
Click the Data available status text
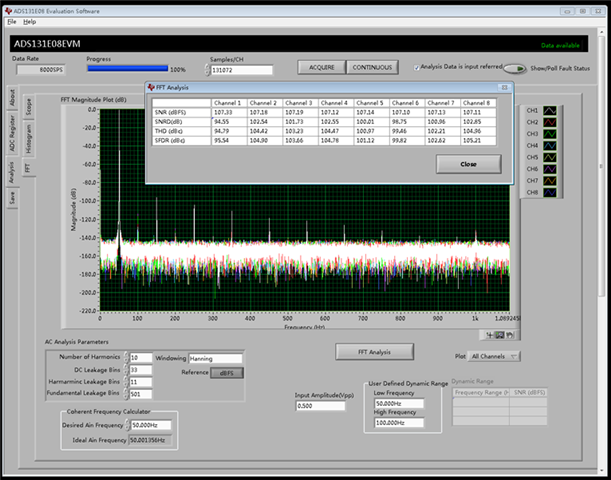[560, 46]
